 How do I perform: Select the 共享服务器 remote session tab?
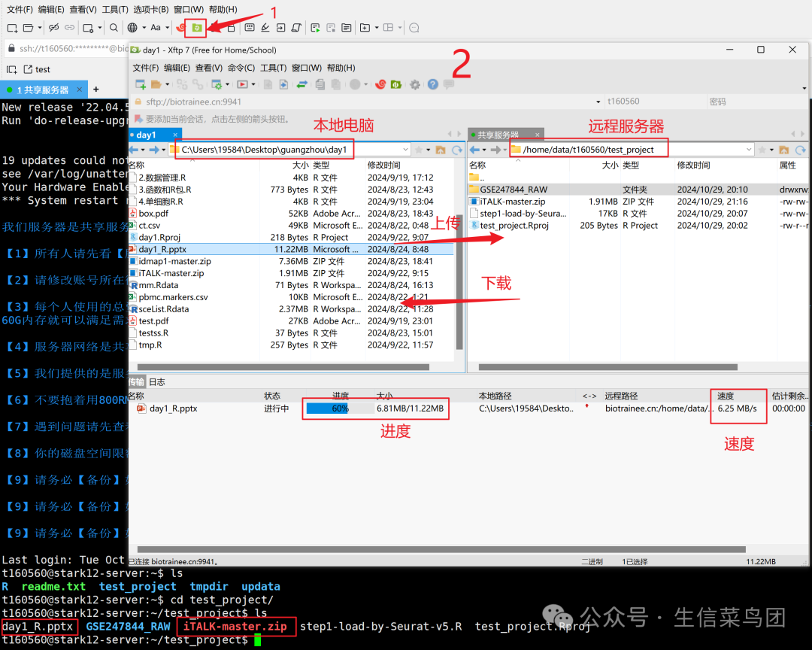(498, 135)
